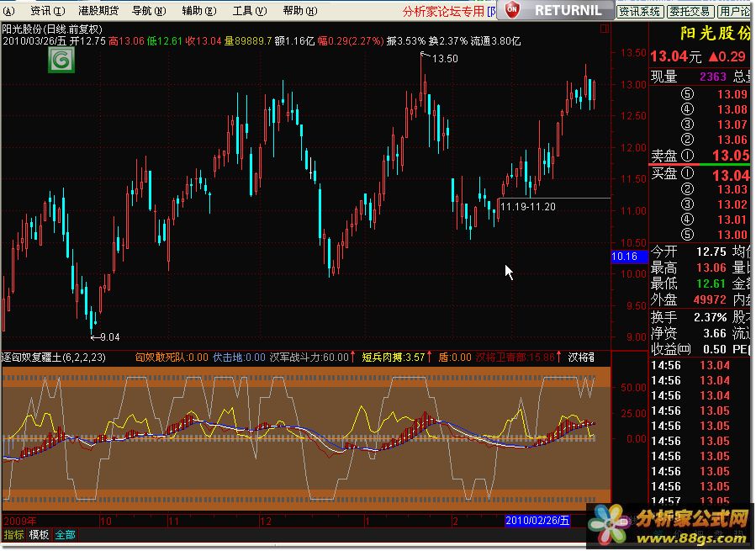Click the sell level ③ circled icon
Screen dimensions: 756x551
coord(687,125)
